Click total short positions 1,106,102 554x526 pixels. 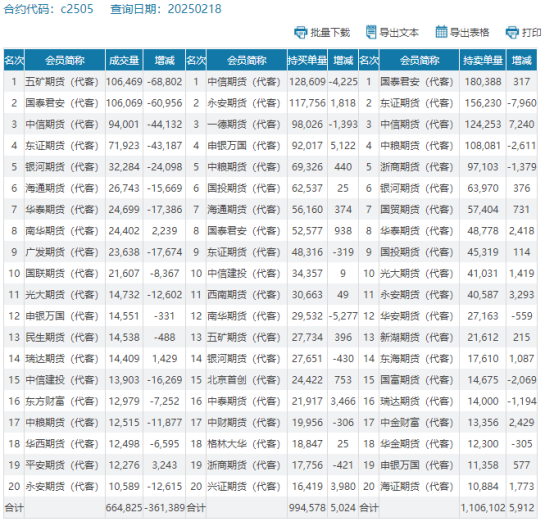click(483, 508)
